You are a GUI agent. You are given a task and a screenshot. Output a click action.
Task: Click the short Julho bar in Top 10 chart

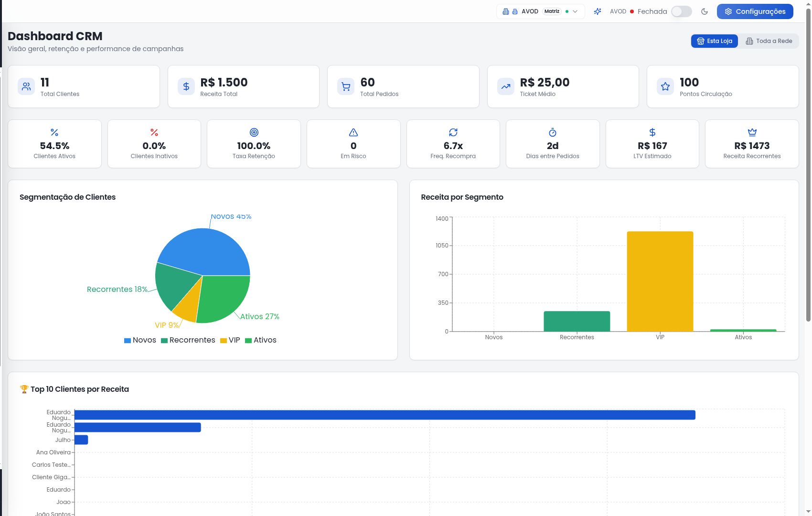pos(81,440)
